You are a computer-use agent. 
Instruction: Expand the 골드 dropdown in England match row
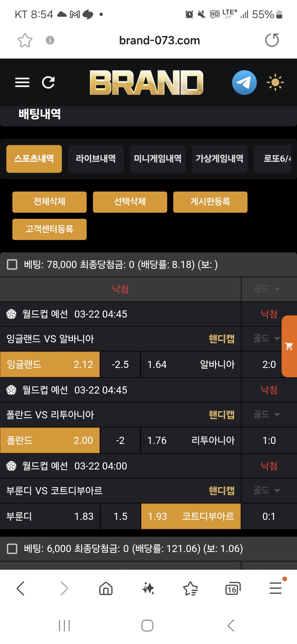pyautogui.click(x=266, y=339)
